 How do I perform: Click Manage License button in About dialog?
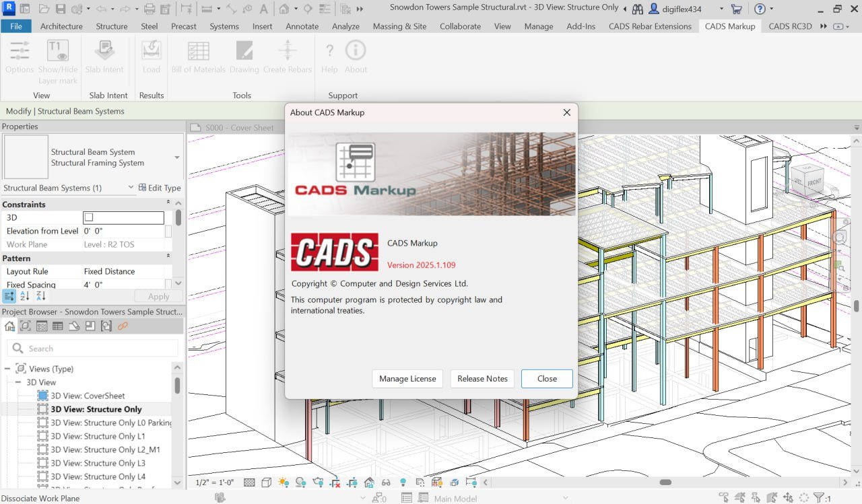tap(407, 378)
